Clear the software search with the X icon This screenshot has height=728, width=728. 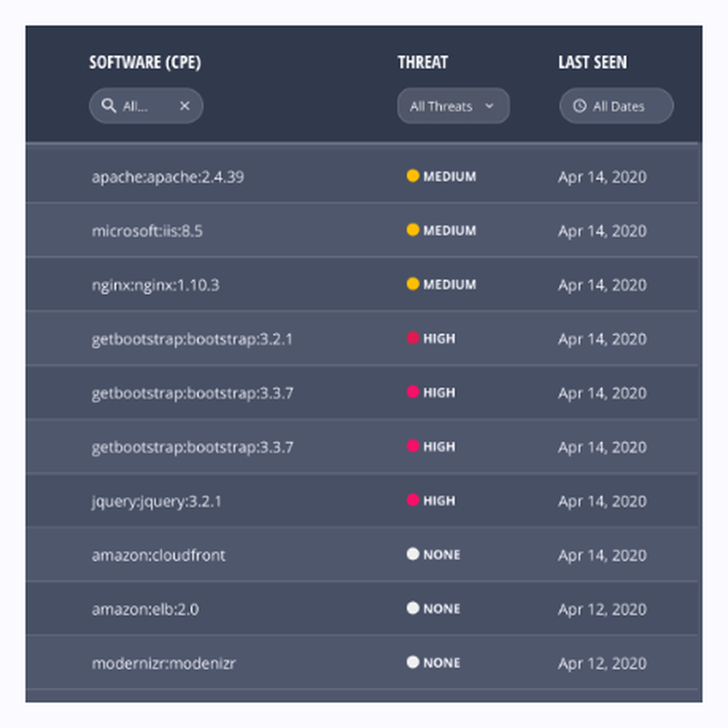pyautogui.click(x=185, y=106)
